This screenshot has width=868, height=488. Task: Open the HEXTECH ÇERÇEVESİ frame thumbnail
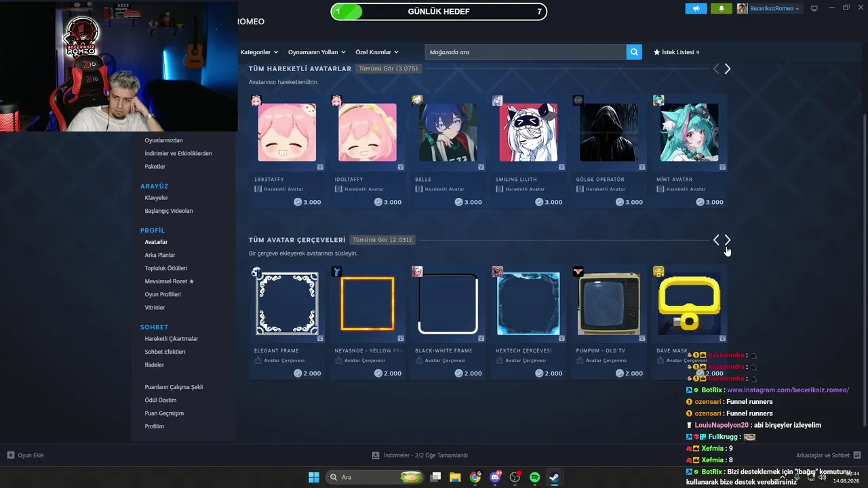[528, 304]
